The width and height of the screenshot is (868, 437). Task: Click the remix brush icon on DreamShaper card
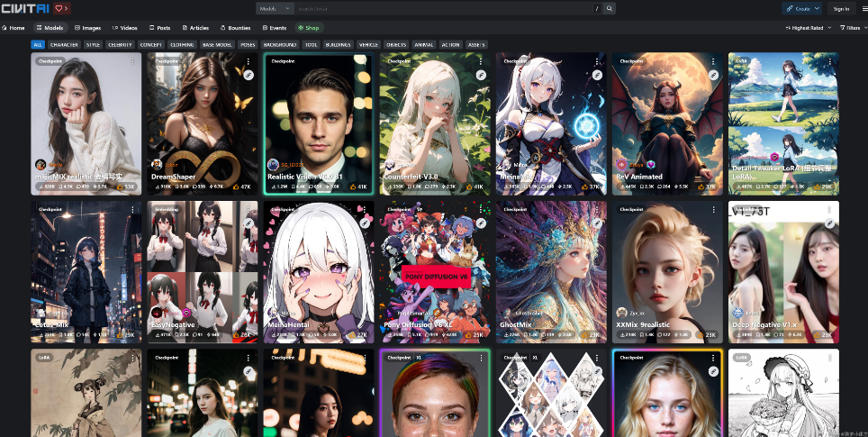[x=249, y=75]
